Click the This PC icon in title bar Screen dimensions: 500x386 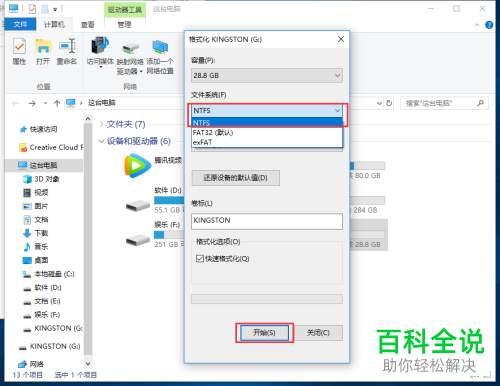tap(14, 9)
